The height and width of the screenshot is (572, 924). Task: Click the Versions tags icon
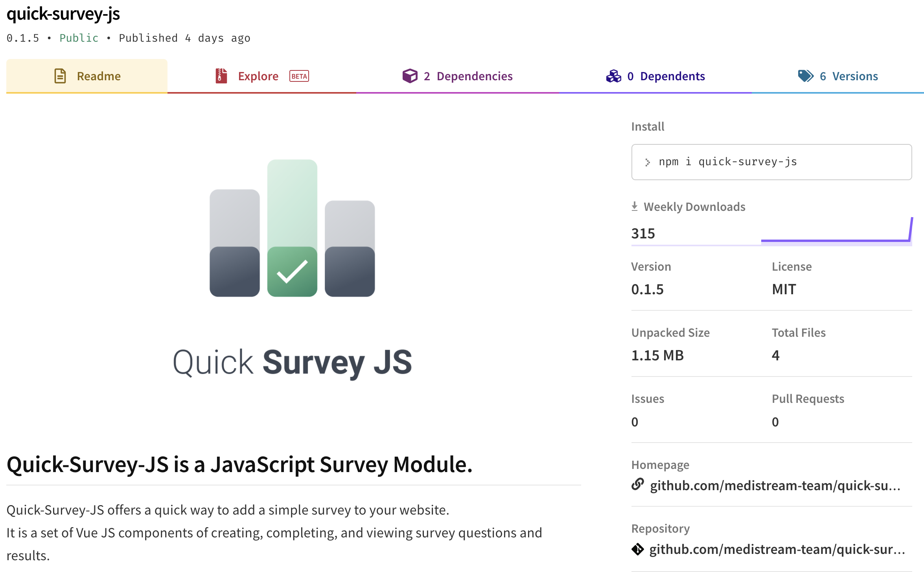point(806,76)
